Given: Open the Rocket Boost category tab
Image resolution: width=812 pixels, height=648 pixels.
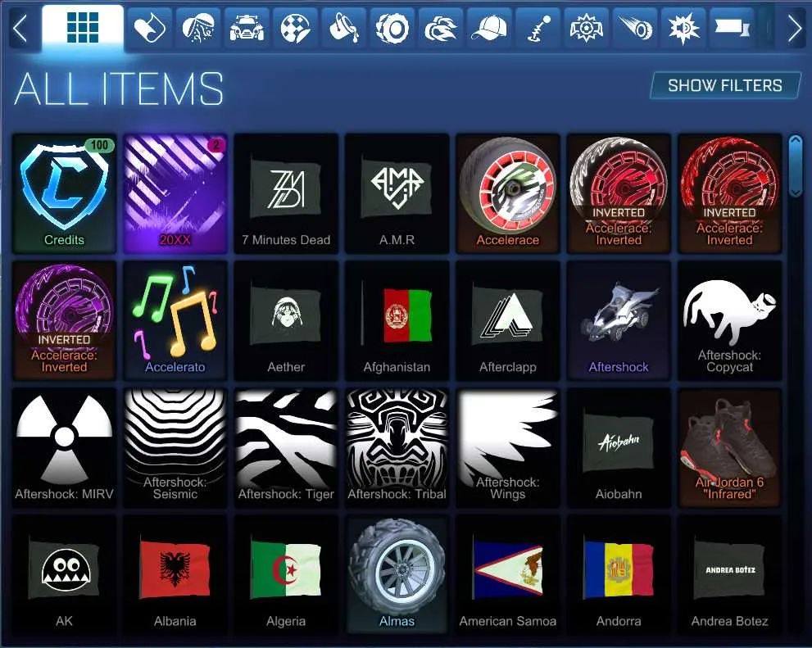Looking at the screenshot, I should tap(441, 27).
